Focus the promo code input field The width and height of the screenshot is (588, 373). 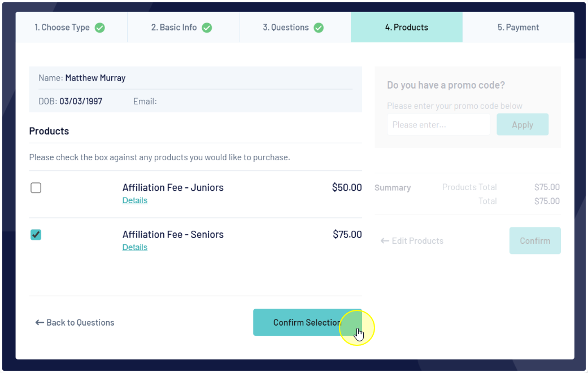tap(438, 125)
